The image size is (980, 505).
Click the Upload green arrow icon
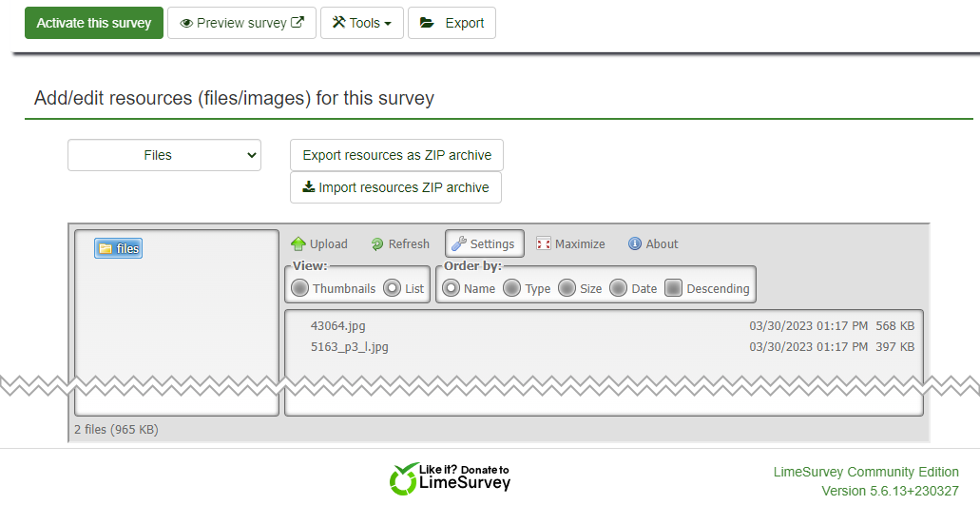coord(298,243)
